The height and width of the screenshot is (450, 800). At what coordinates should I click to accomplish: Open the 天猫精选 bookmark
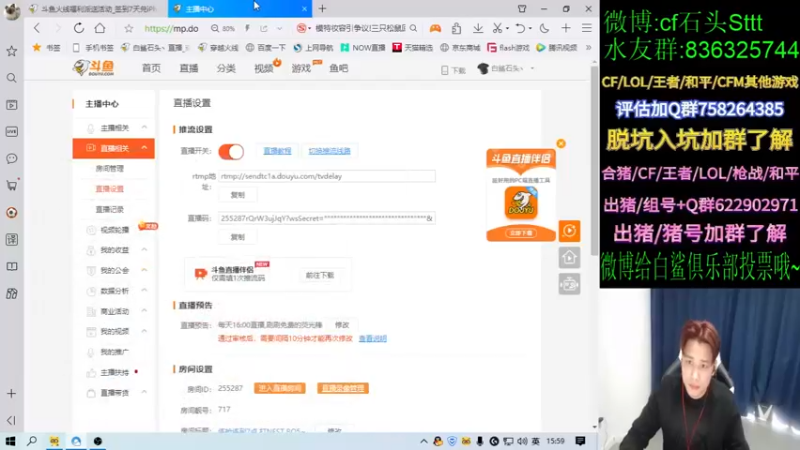[413, 47]
